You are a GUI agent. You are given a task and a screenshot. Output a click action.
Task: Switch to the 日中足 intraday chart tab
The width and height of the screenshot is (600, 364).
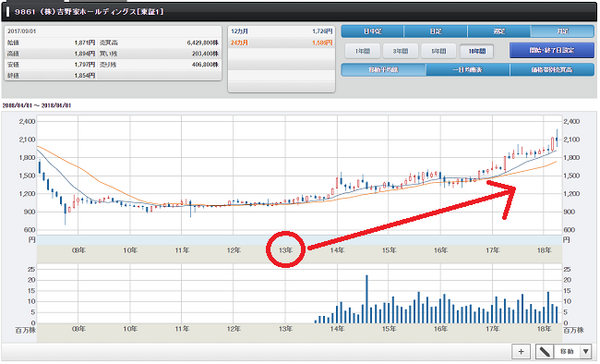[372, 31]
